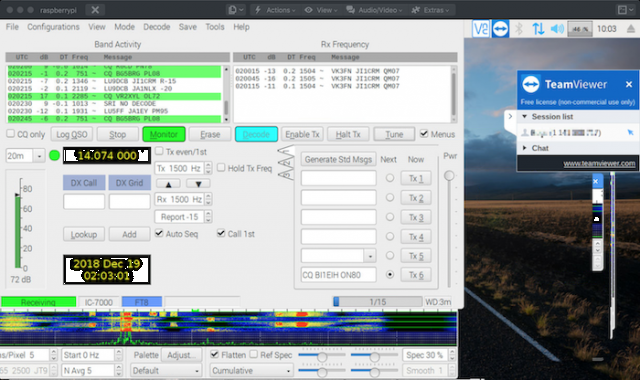Open the Save menu
The image size is (640, 380).
(188, 27)
